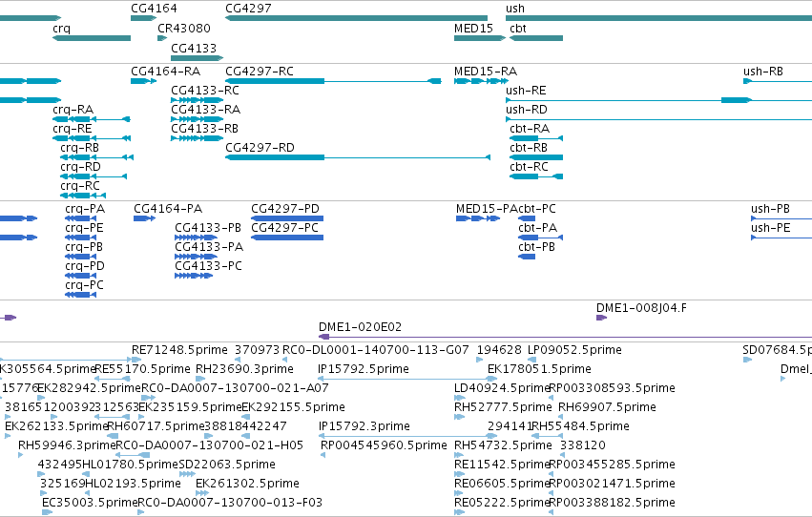Click EST LP09052.5prime
This screenshot has height=517, width=812.
tap(531, 360)
